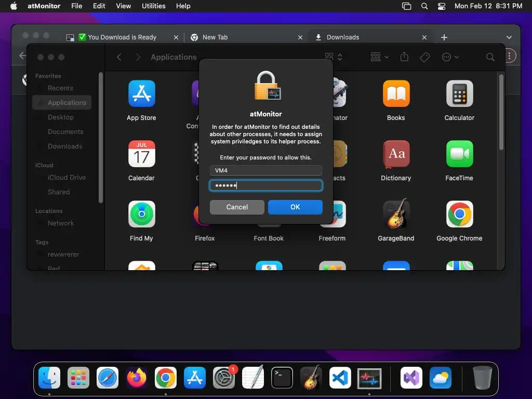Open the Edit menu
Screen dimensions: 532x399
[99, 6]
